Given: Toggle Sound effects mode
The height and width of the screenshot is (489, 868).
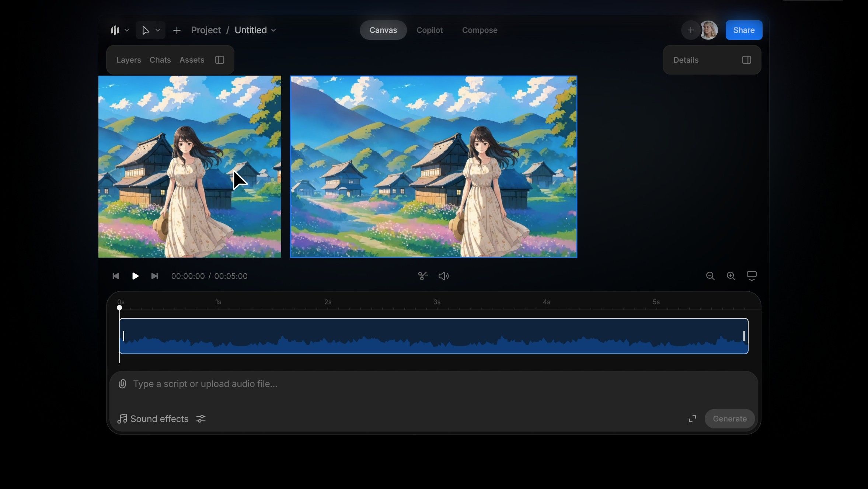Looking at the screenshot, I should (153, 419).
